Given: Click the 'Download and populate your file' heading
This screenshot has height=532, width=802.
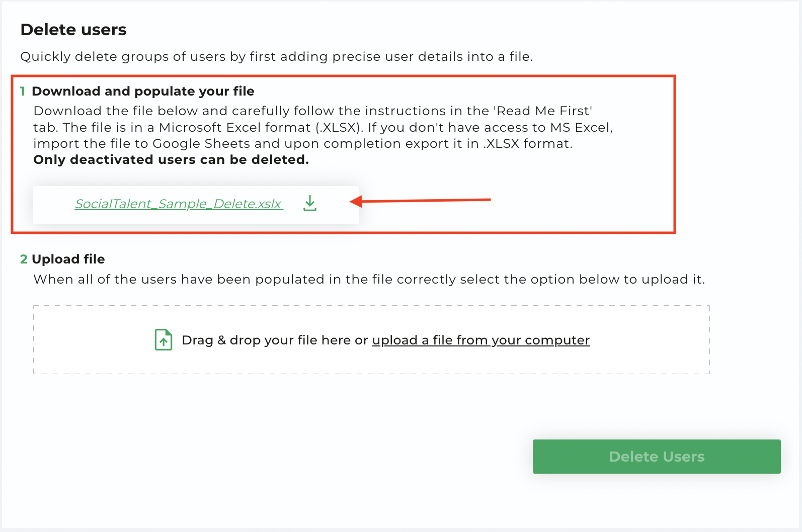Looking at the screenshot, I should (x=143, y=91).
